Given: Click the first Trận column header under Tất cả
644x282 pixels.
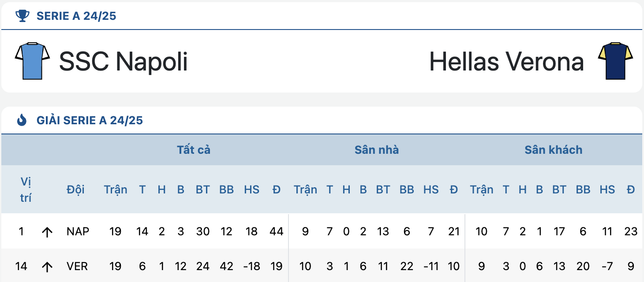Looking at the screenshot, I should click(x=116, y=189).
